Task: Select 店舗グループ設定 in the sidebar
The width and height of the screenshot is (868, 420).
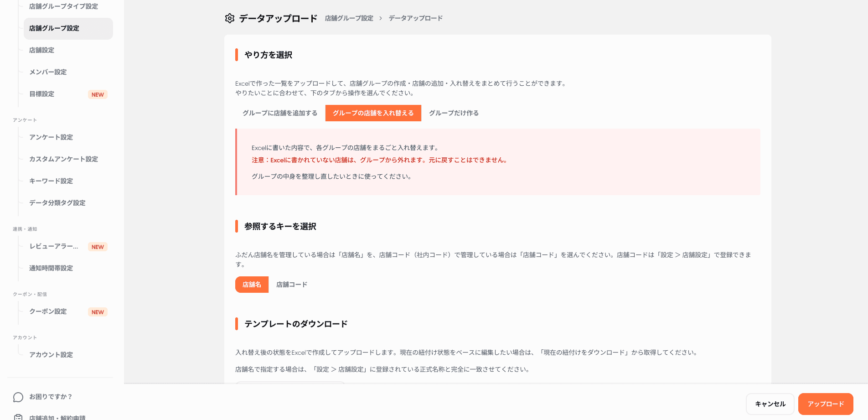Action: [68, 28]
